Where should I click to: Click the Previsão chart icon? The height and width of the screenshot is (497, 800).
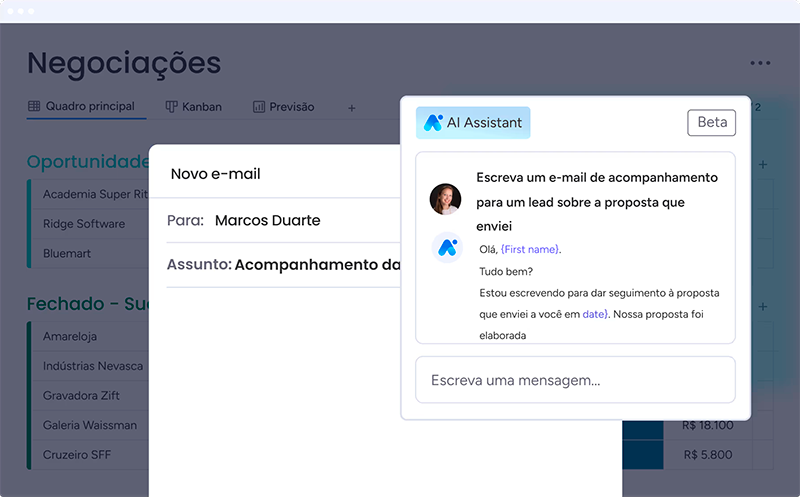pos(259,107)
